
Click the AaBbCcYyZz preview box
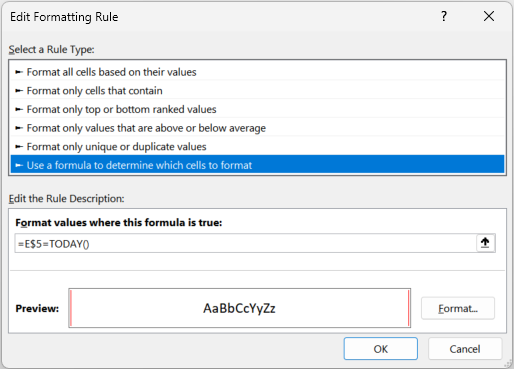[x=239, y=308]
